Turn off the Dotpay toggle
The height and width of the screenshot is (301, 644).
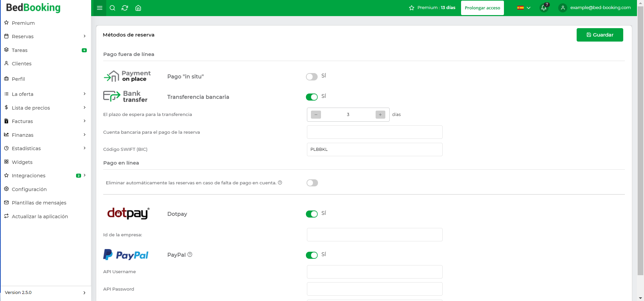(x=312, y=214)
